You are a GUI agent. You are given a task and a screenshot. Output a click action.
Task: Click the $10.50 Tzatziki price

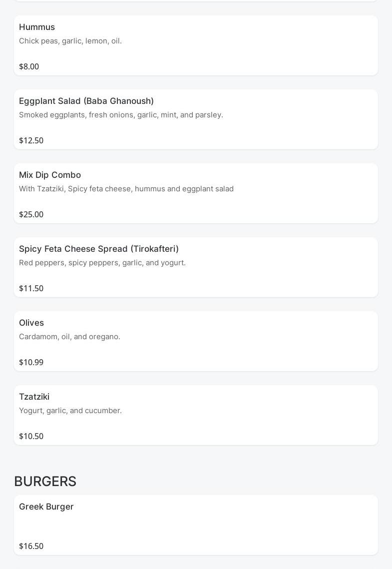[x=31, y=436]
